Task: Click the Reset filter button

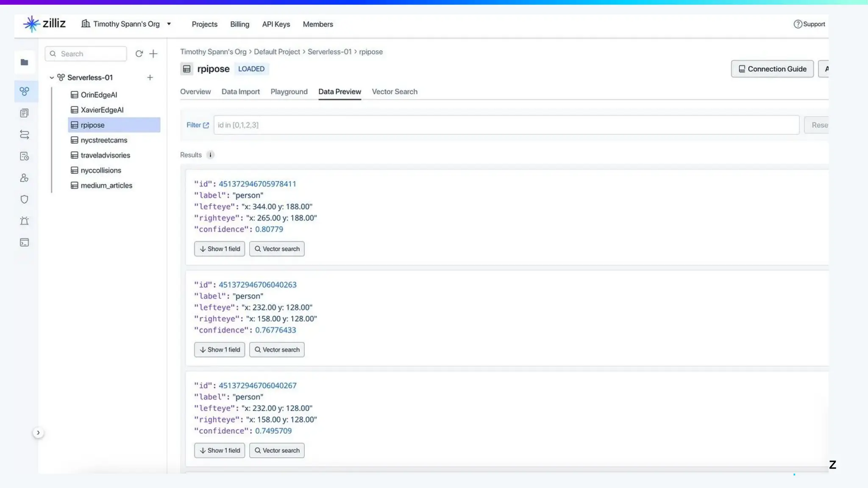Action: click(817, 125)
